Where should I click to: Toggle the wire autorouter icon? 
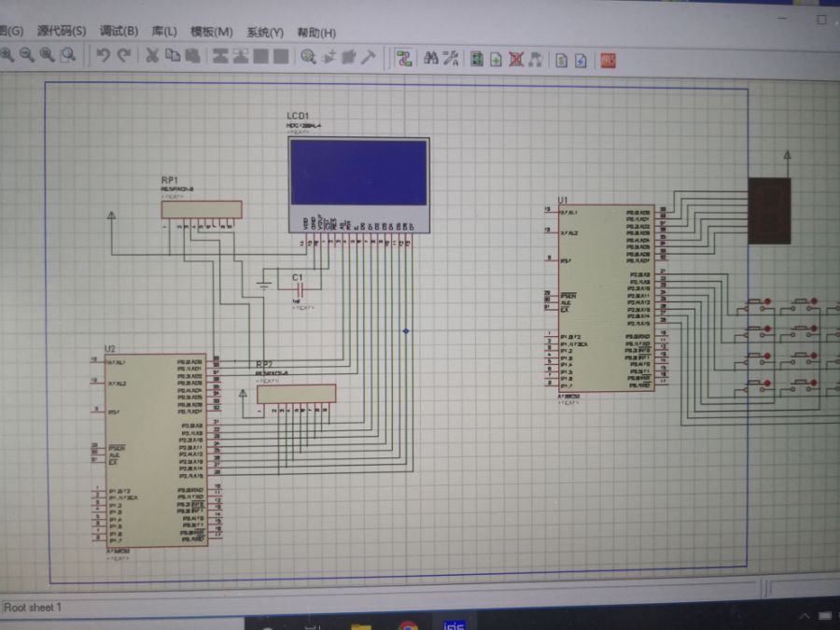pos(403,59)
